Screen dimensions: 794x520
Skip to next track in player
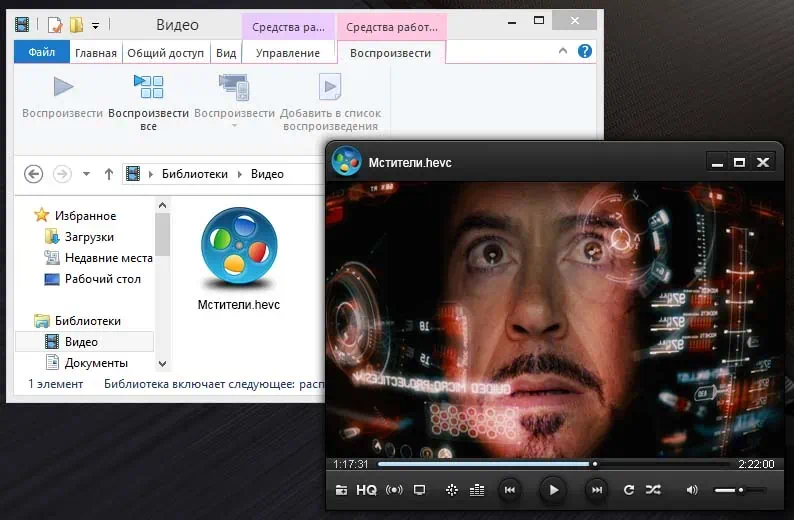coord(596,490)
